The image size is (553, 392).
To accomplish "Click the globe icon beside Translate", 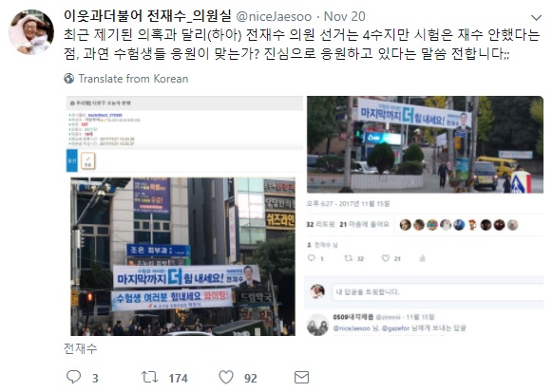I will 69,78.
